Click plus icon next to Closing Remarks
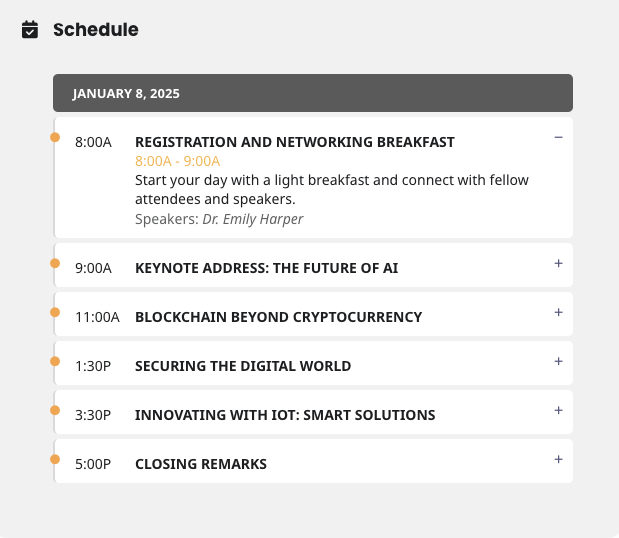The height and width of the screenshot is (538, 619). pyautogui.click(x=558, y=459)
